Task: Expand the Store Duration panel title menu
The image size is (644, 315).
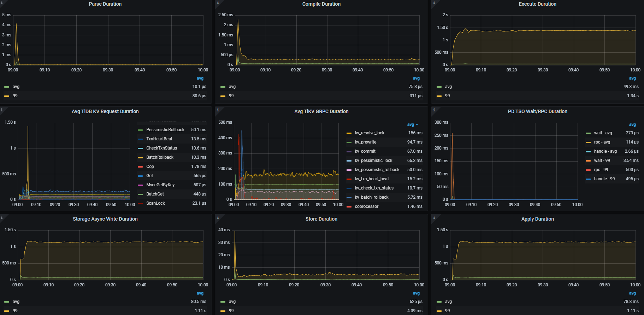Action: pyautogui.click(x=321, y=219)
